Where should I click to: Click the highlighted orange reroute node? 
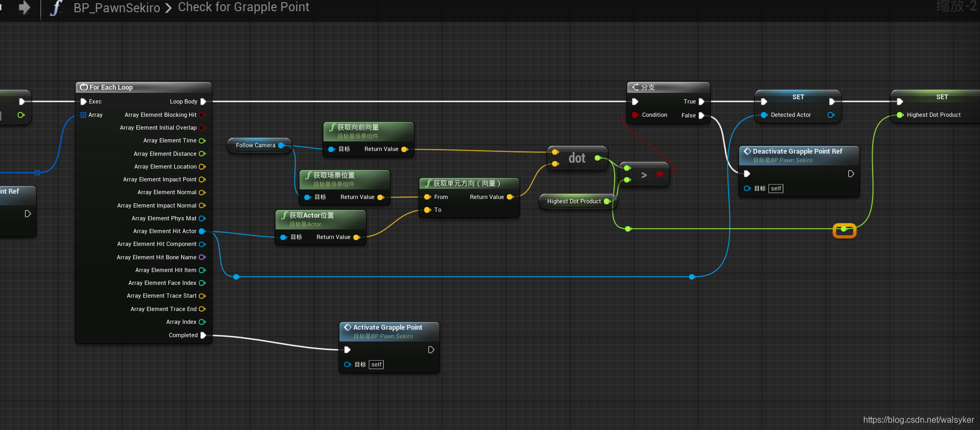[x=844, y=230]
